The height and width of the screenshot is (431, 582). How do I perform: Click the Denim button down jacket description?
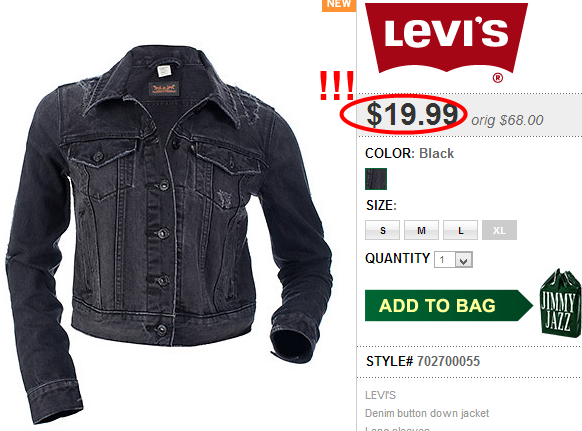click(427, 413)
